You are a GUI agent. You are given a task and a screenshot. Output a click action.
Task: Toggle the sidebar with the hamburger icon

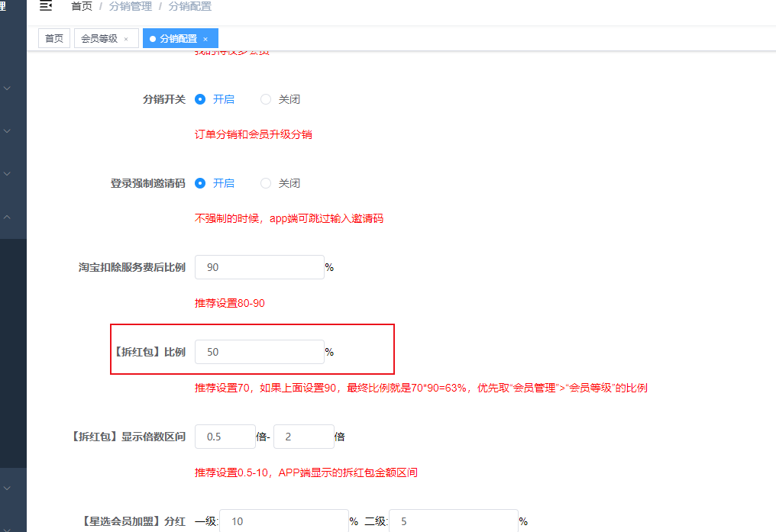click(46, 7)
